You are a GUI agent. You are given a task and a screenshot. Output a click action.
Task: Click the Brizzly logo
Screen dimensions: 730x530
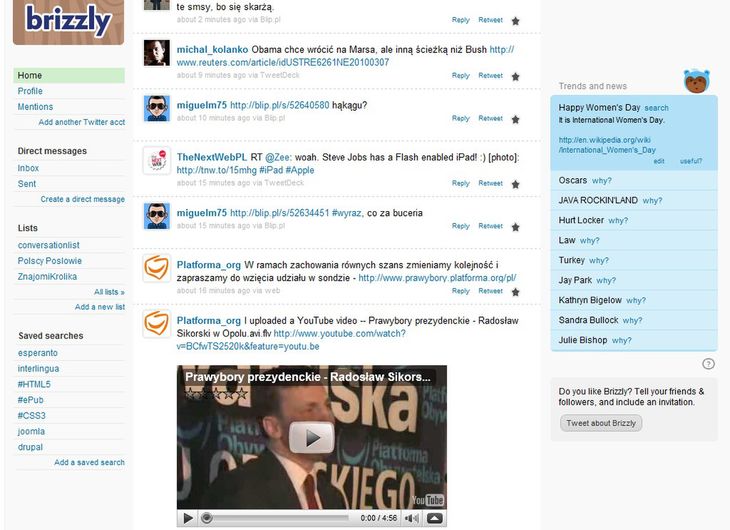point(68,21)
